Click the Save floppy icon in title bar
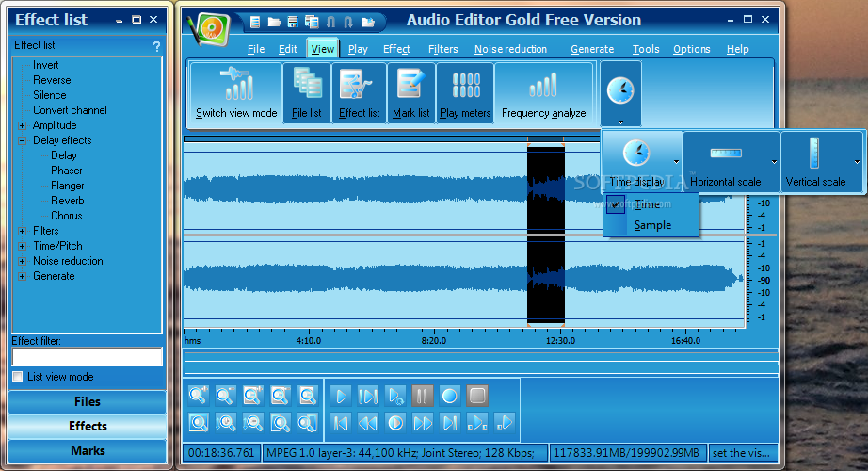Image resolution: width=868 pixels, height=471 pixels. 293,23
